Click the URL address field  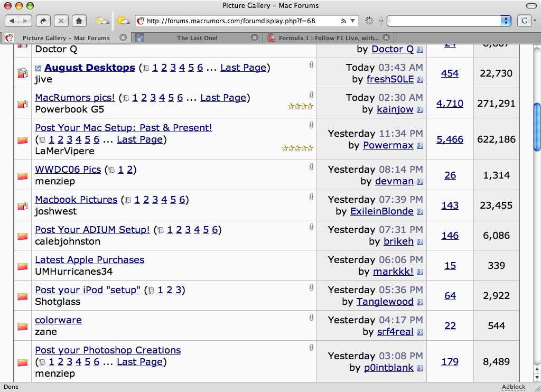pyautogui.click(x=241, y=21)
